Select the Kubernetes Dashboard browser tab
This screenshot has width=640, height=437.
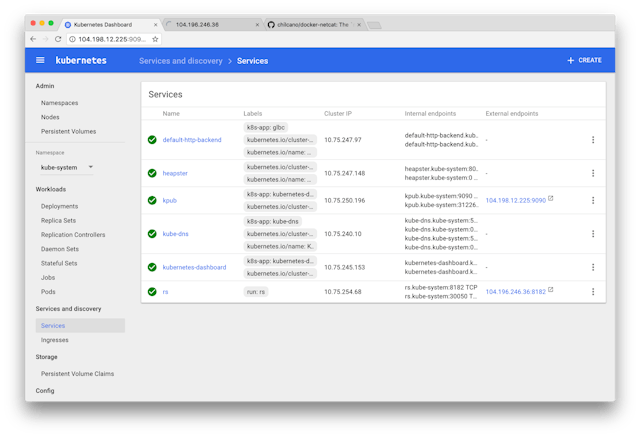pyautogui.click(x=110, y=25)
